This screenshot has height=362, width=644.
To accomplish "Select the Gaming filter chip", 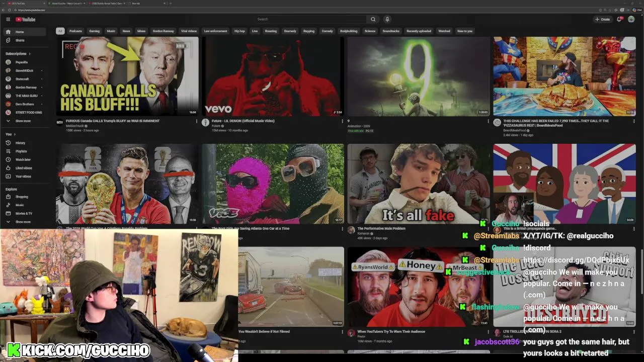I will click(95, 31).
